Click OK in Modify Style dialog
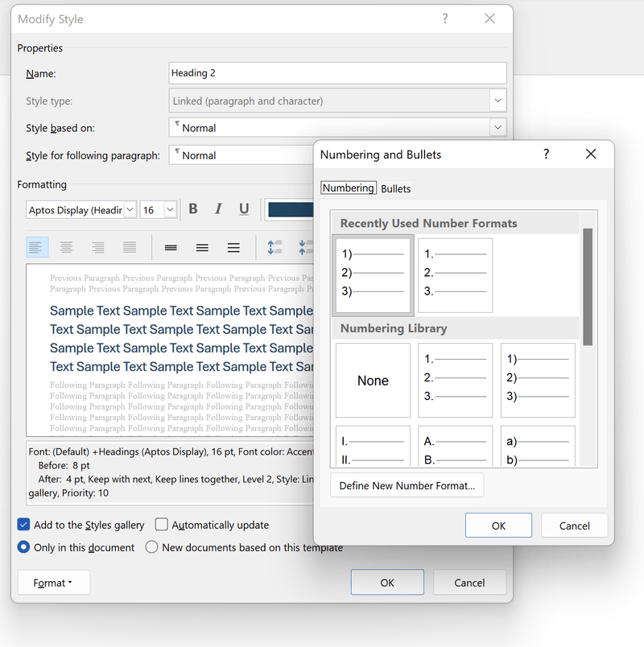 point(387,582)
